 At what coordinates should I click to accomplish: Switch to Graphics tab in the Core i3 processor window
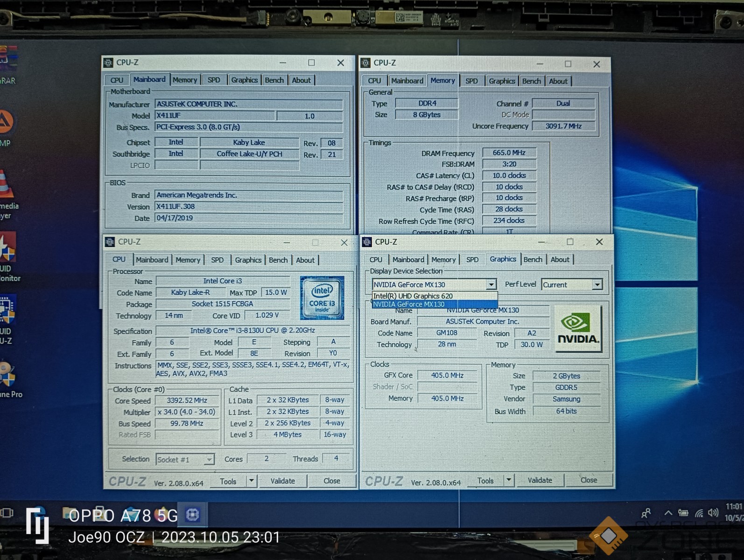coord(248,260)
